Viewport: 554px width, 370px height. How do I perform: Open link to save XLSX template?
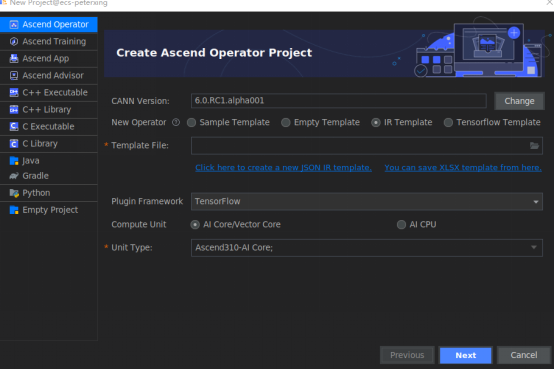coord(463,168)
